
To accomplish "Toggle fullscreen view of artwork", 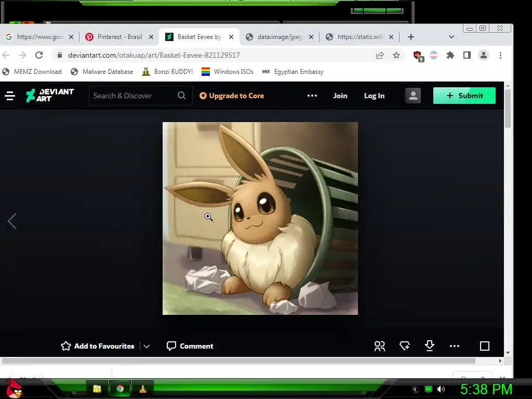I will [x=485, y=346].
